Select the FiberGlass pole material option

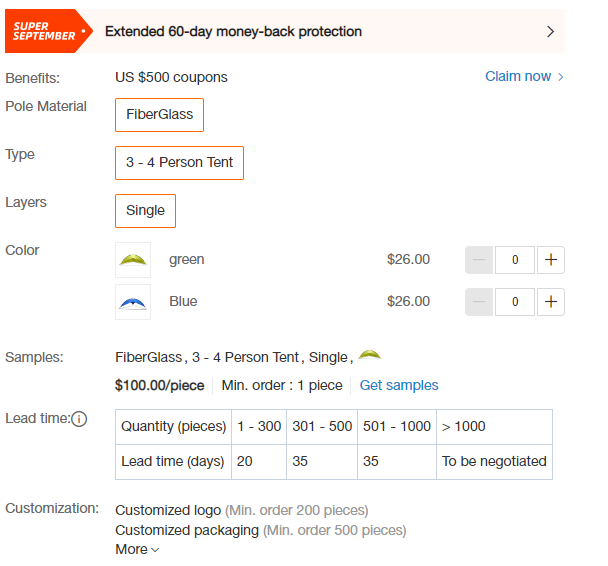point(159,115)
